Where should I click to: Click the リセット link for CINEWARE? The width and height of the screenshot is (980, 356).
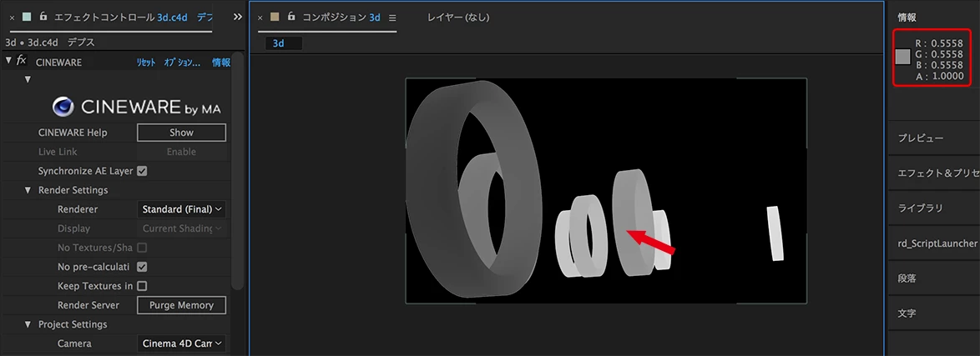146,63
